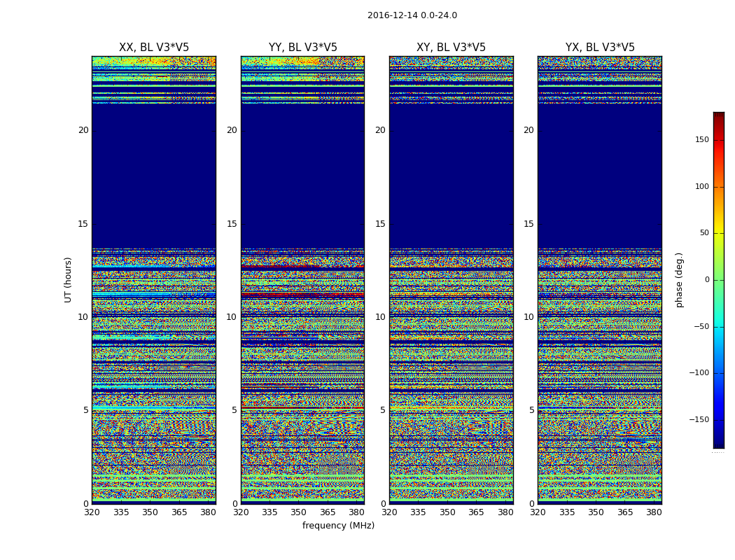
Task: Click the '15' hour tick of XY panel
Action: pyautogui.click(x=381, y=224)
